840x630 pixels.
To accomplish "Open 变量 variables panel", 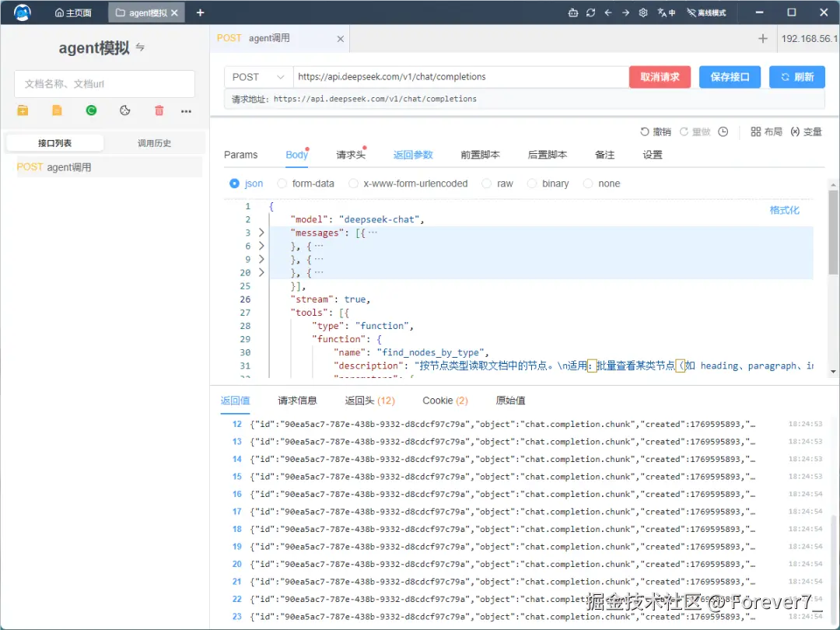I will [806, 131].
